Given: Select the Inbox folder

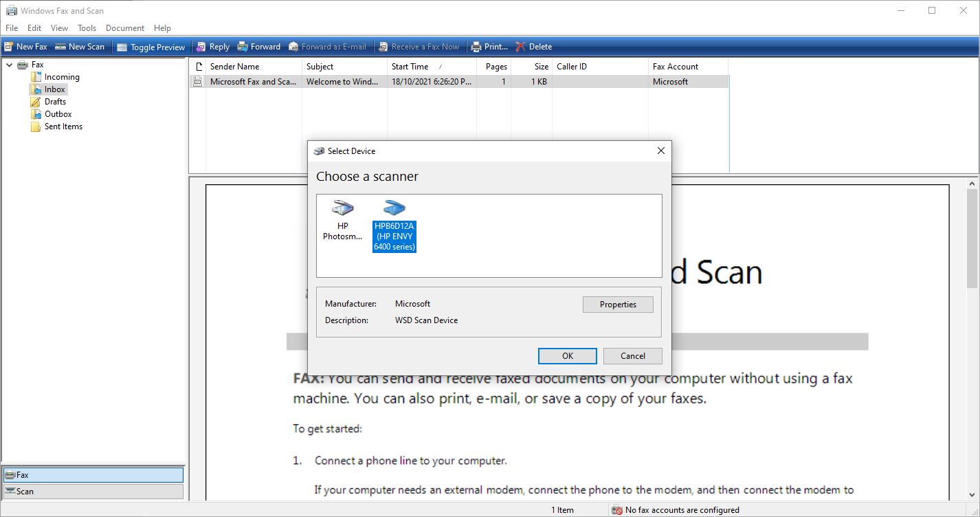Looking at the screenshot, I should coord(55,89).
